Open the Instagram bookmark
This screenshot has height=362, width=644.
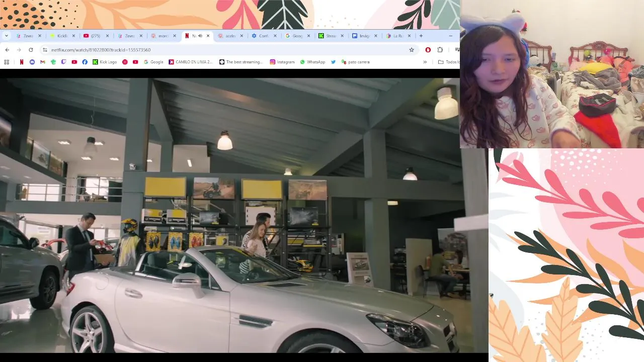(x=282, y=62)
